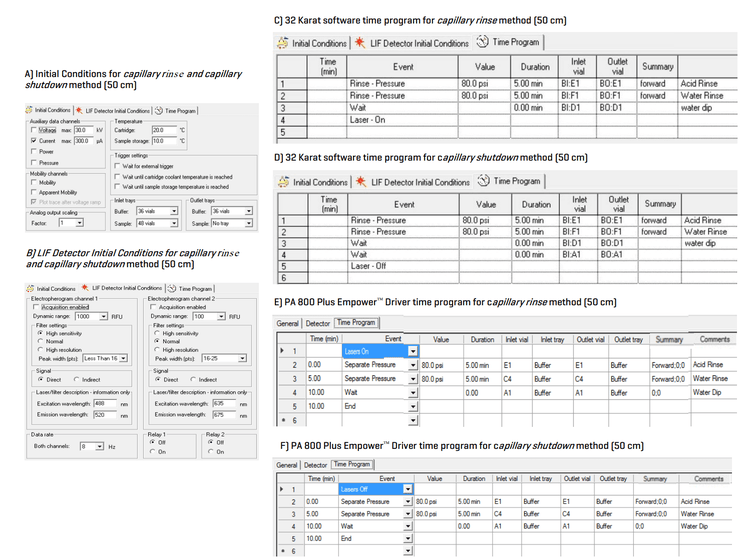Click the Cartridge temperature input field
Viewport: 750px width, 560px height.
click(x=163, y=130)
